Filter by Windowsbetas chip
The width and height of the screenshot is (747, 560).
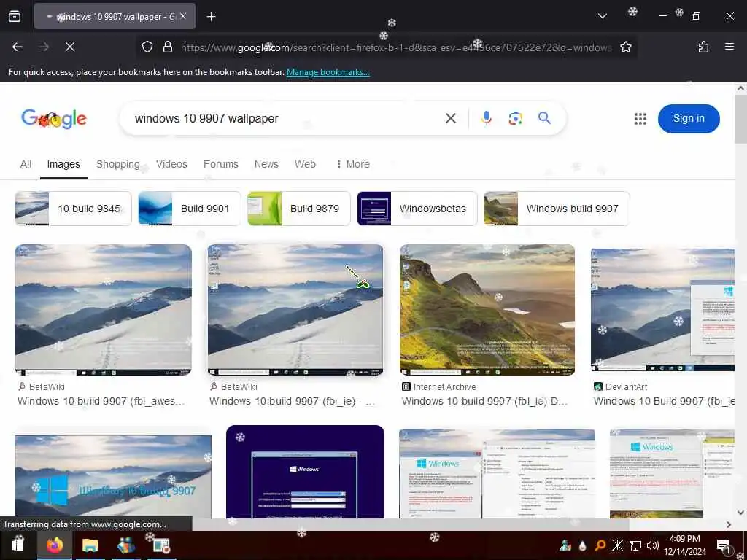pyautogui.click(x=417, y=209)
